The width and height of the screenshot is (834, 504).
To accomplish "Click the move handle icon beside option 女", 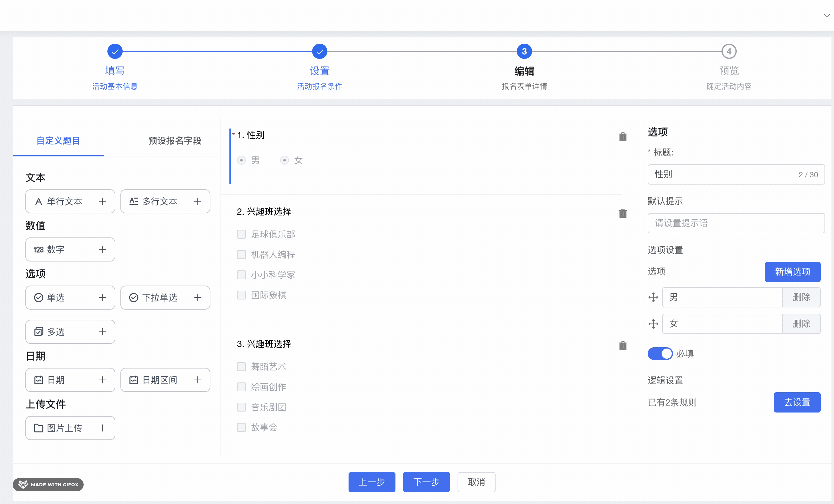I will tap(653, 324).
